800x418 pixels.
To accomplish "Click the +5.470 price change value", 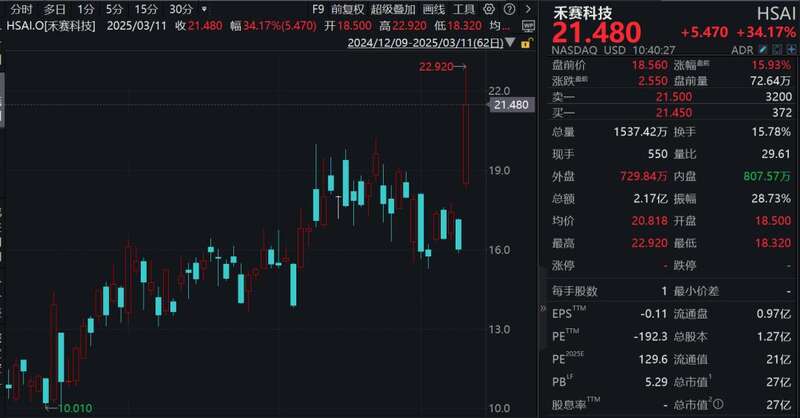I will tap(704, 32).
